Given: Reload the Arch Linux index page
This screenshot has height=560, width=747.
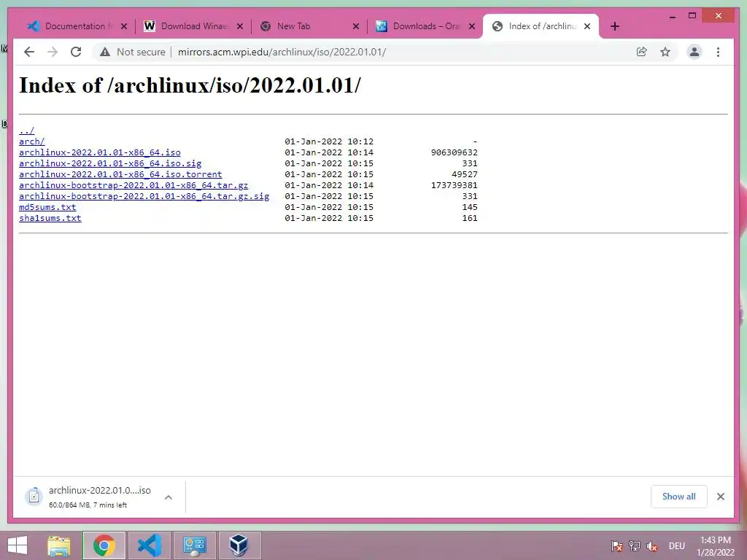Looking at the screenshot, I should pyautogui.click(x=76, y=52).
